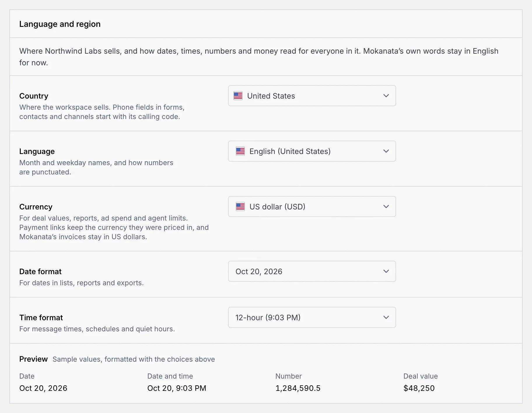
Task: Click the preview deal value $48,250
Action: tap(419, 388)
